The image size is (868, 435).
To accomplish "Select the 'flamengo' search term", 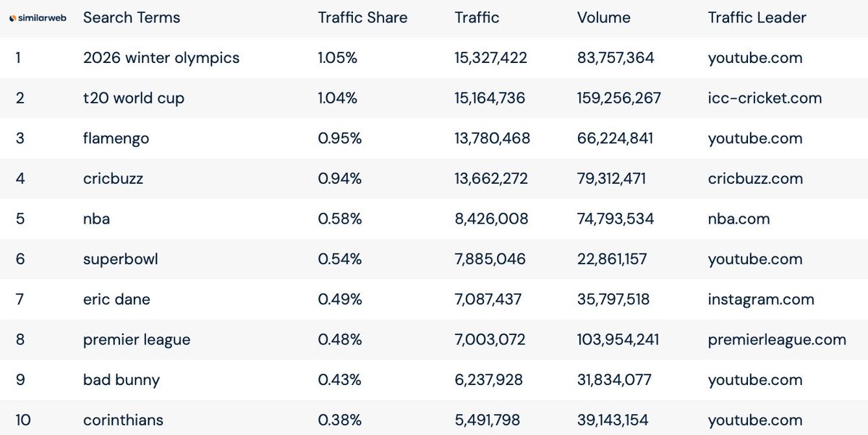I will tap(116, 138).
